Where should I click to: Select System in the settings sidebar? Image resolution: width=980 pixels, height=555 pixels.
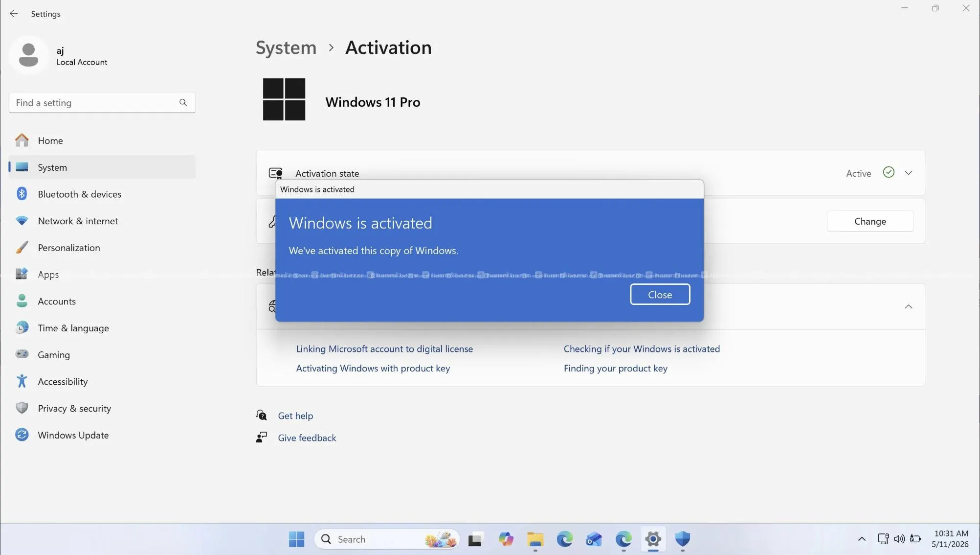click(x=102, y=167)
